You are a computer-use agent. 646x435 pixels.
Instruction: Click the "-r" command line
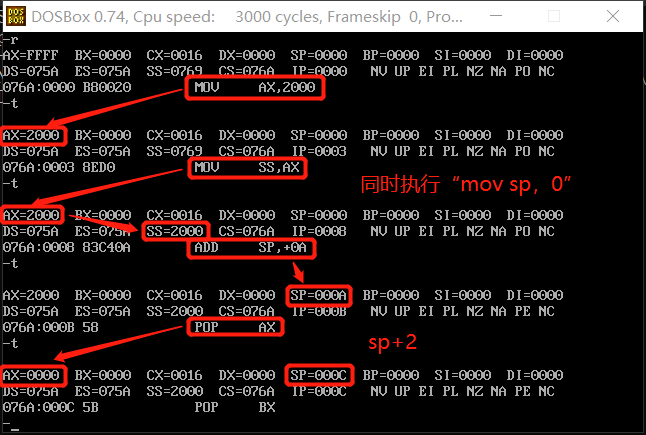pyautogui.click(x=10, y=40)
